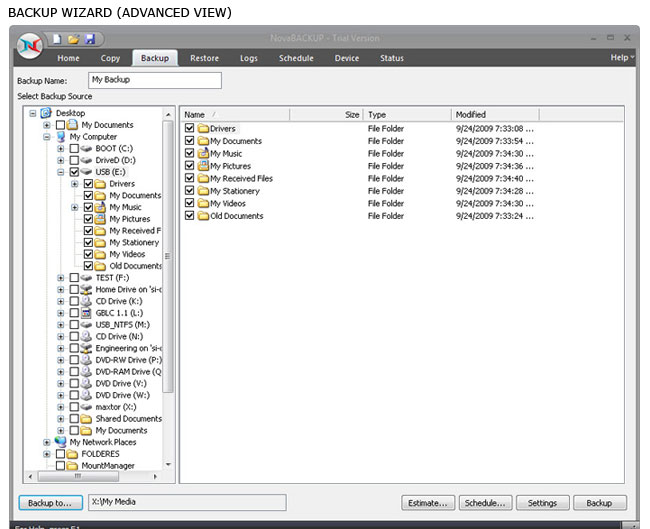
Task: Check the TEST (F:) drive checkbox
Action: pyautogui.click(x=74, y=278)
